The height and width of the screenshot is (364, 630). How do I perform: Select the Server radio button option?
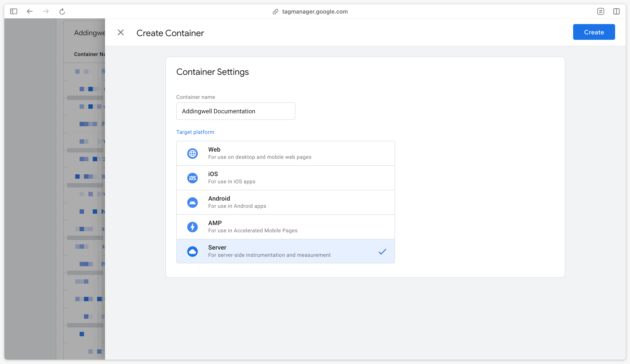coord(285,251)
